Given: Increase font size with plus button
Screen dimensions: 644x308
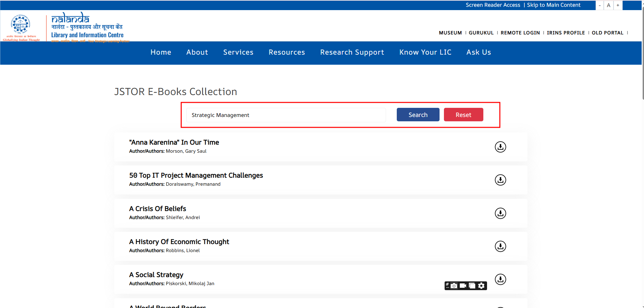Looking at the screenshot, I should click(x=618, y=5).
